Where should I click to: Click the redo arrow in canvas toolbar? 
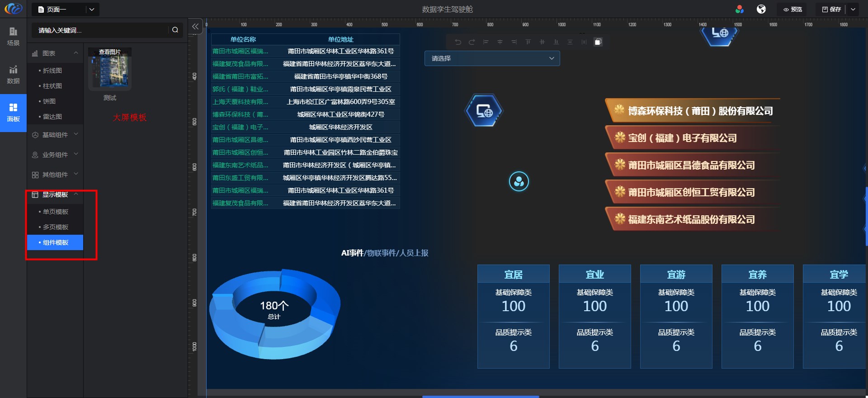coord(472,42)
